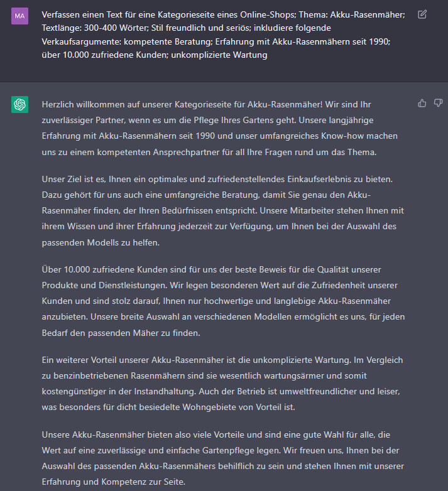Click the purple MA user avatar

click(19, 16)
